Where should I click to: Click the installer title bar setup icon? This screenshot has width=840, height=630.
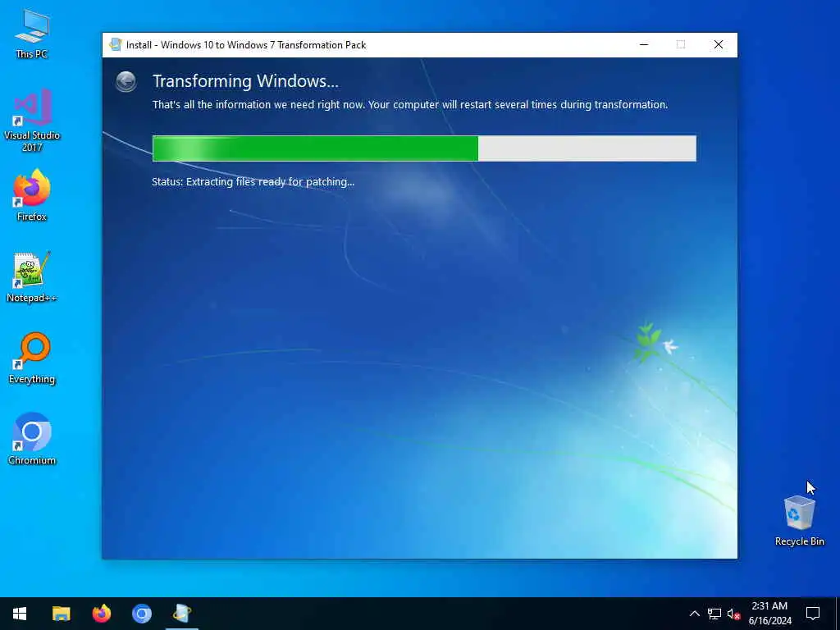coord(115,44)
